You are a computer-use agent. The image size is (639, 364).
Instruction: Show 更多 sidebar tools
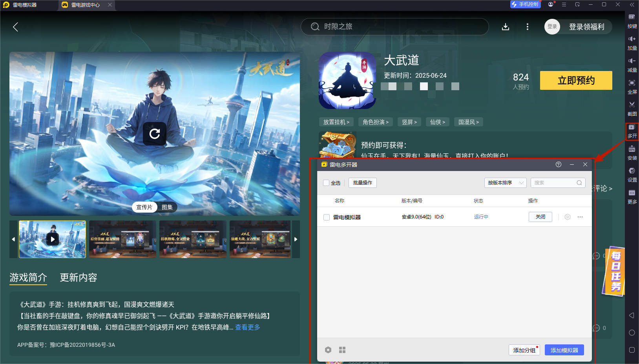pyautogui.click(x=632, y=197)
